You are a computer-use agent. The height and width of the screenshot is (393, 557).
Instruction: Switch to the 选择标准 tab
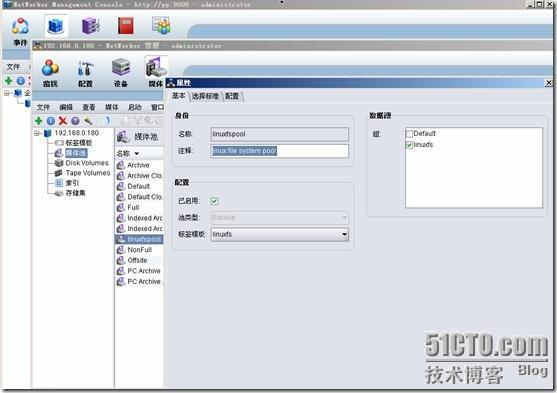click(205, 96)
